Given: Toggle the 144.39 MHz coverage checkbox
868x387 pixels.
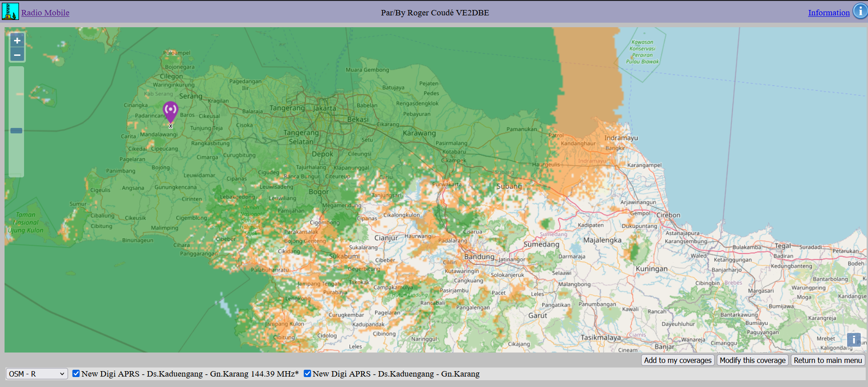Looking at the screenshot, I should click(x=76, y=373).
